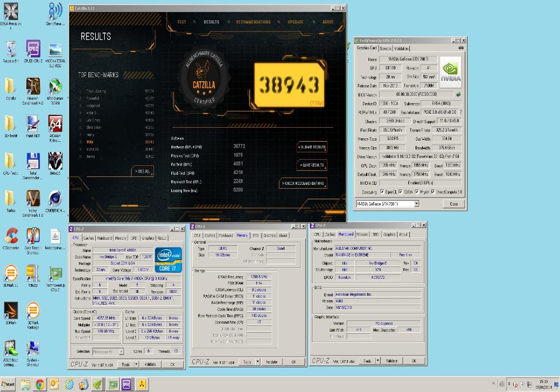Switch to Sensors tab in GPU-Z
Screen dimensions: 560x392
(385, 49)
